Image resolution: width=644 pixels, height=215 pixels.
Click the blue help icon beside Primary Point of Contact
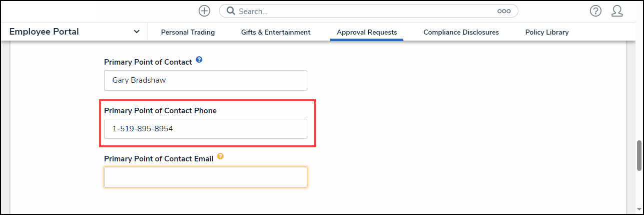[x=199, y=60]
